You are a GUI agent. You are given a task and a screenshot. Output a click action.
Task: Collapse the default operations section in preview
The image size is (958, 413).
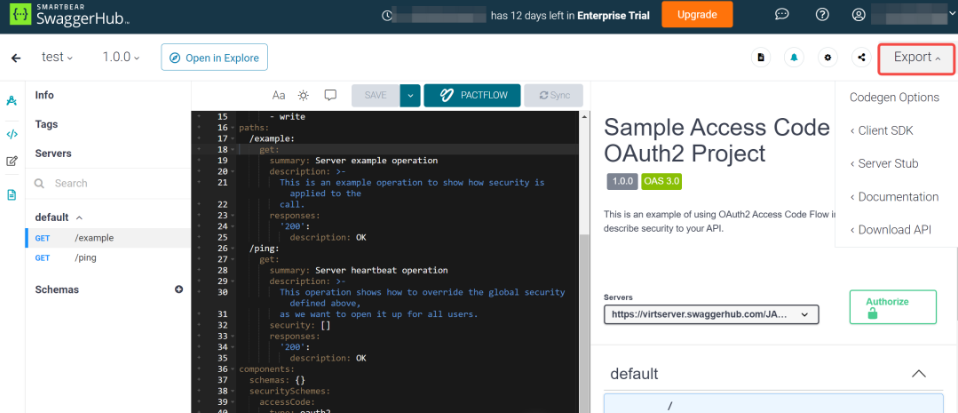click(x=918, y=374)
